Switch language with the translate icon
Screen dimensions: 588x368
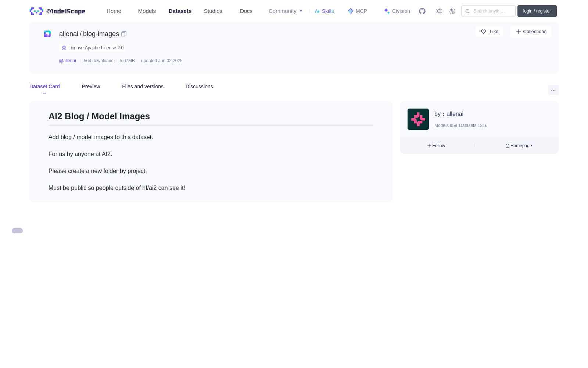click(x=452, y=11)
